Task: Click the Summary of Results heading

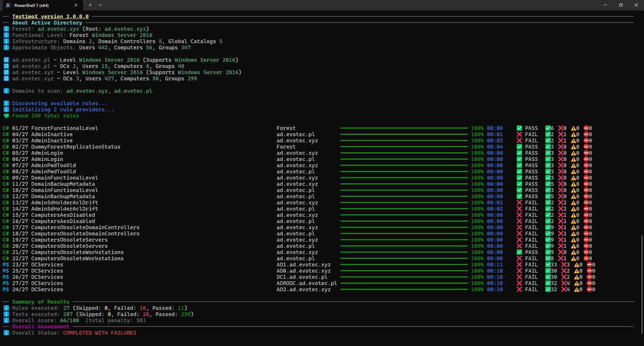Action: (x=41, y=302)
